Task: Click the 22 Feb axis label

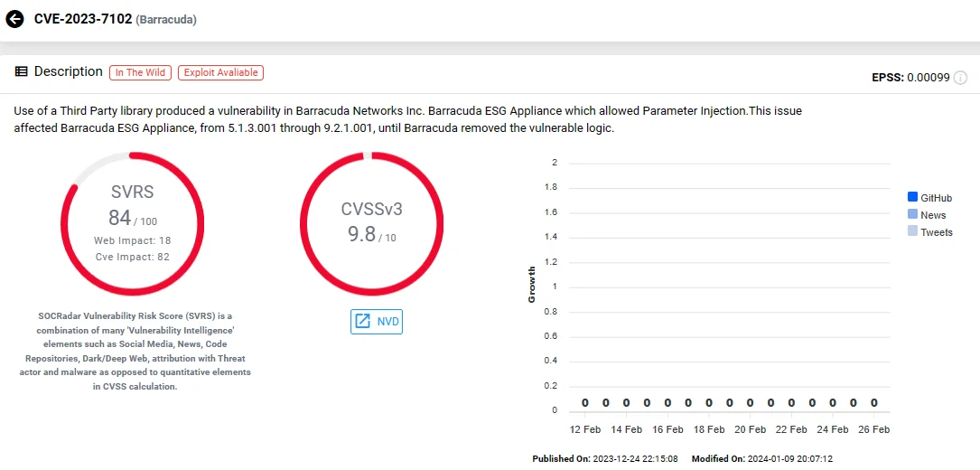Action: tap(791, 429)
